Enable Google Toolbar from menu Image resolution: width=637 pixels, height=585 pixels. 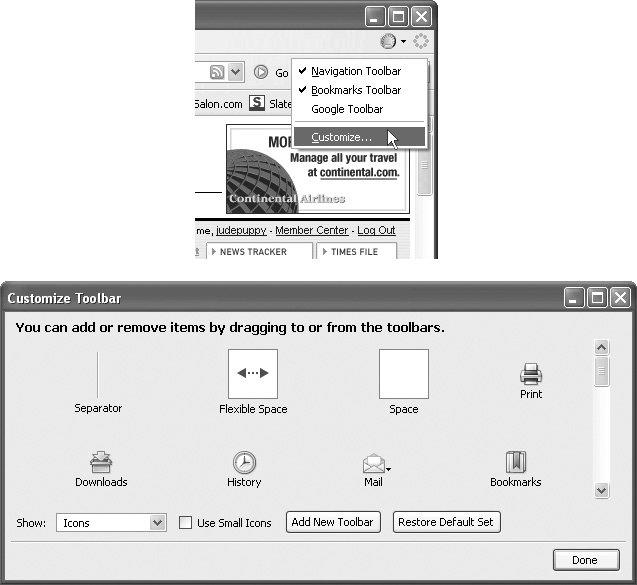(x=360, y=109)
